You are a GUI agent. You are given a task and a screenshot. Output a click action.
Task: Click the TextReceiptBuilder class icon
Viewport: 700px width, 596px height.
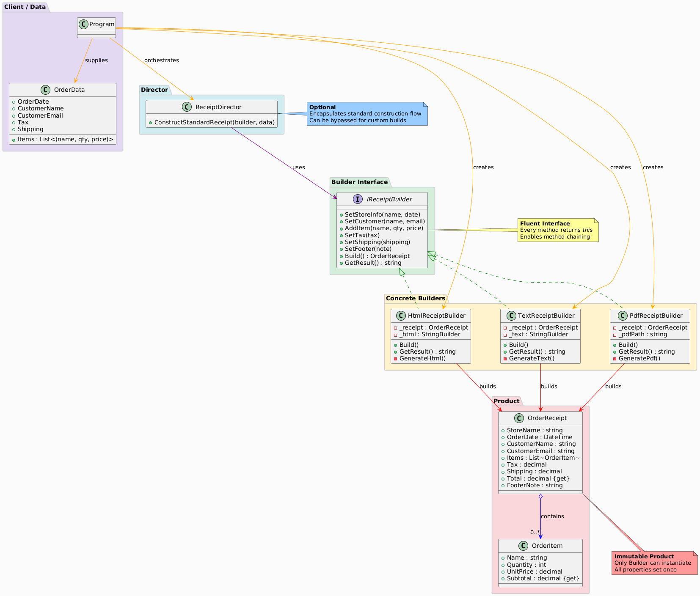(x=511, y=316)
